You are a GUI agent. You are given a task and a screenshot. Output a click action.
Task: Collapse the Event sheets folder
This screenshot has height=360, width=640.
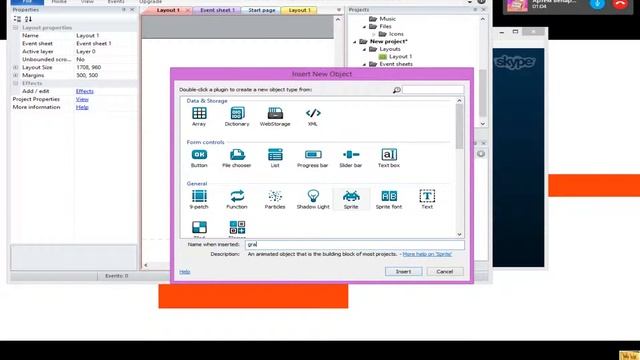pyautogui.click(x=364, y=64)
